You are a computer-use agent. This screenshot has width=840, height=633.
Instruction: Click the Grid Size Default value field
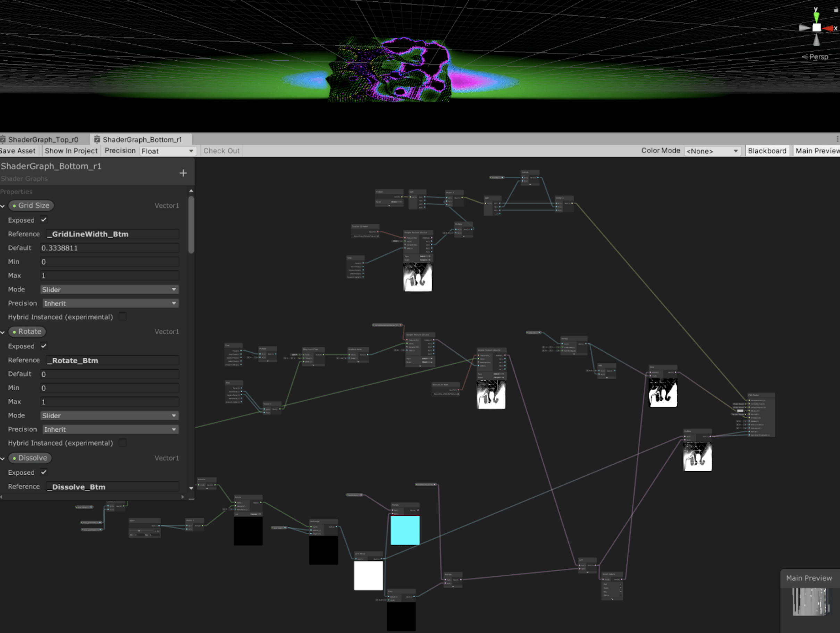[x=109, y=248]
